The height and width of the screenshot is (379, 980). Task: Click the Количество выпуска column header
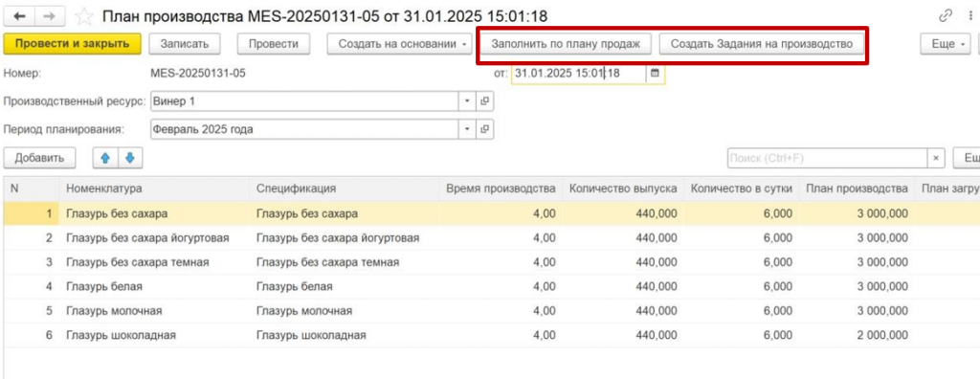tap(623, 189)
